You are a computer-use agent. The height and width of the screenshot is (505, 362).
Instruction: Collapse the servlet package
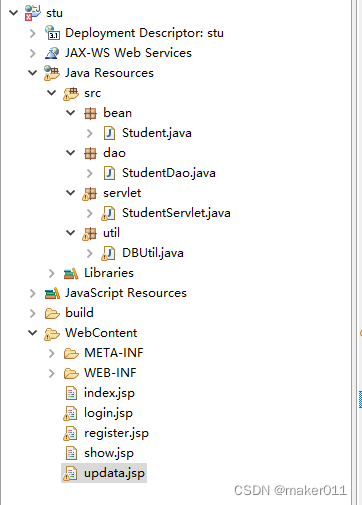(71, 193)
